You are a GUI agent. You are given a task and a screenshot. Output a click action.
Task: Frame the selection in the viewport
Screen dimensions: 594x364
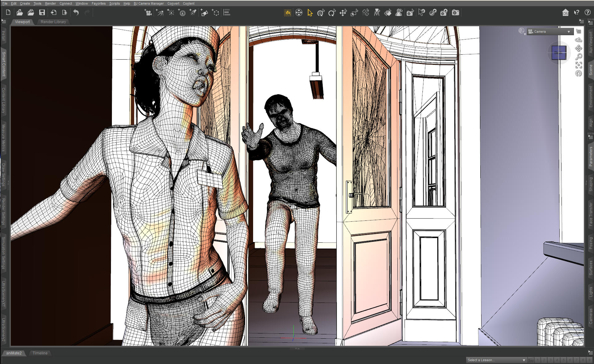click(x=579, y=65)
